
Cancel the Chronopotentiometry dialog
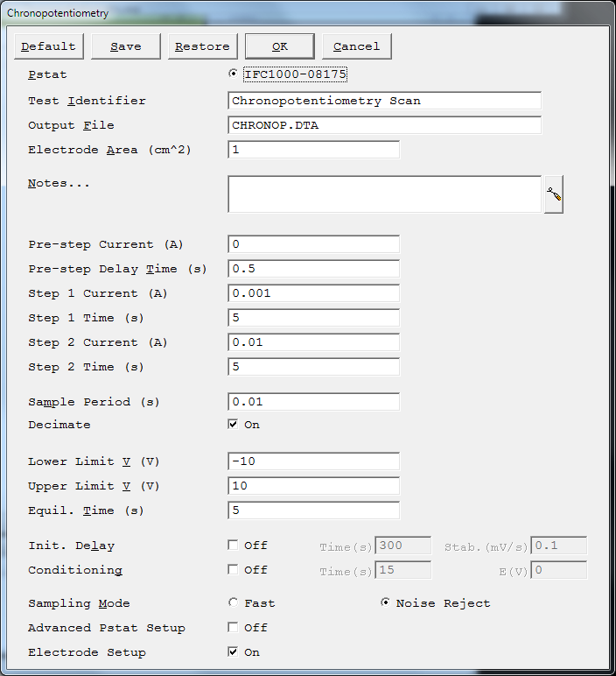(x=357, y=46)
